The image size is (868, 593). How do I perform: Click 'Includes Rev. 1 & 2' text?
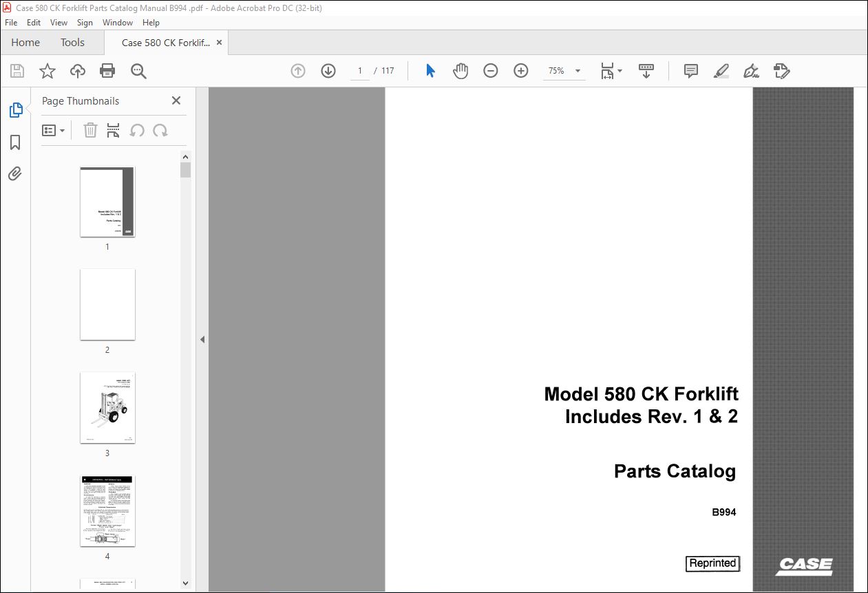coord(651,416)
